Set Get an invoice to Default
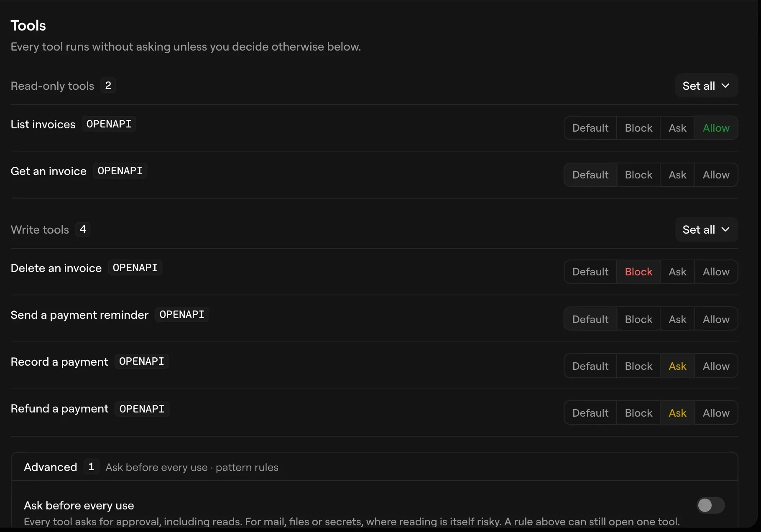 [x=590, y=175]
